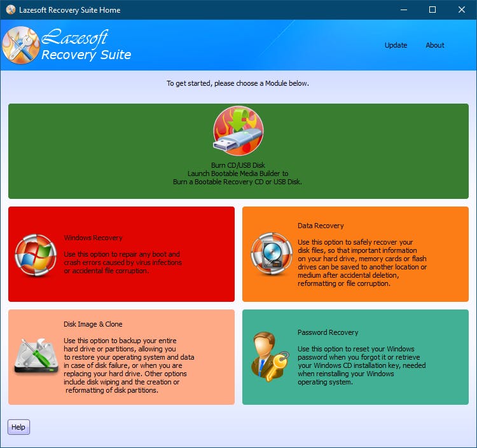Choose the Data Recovery title text
This screenshot has height=448, width=477.
pos(321,226)
